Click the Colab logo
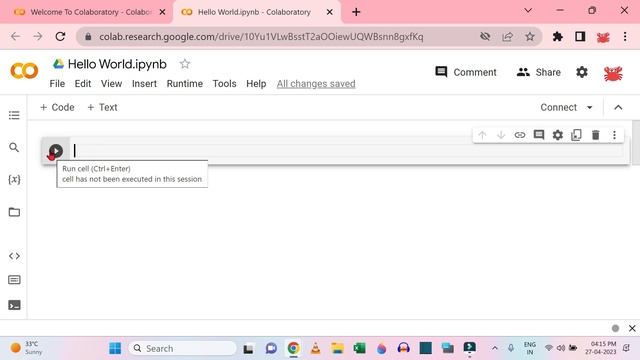This screenshot has height=360, width=640. coord(24,71)
